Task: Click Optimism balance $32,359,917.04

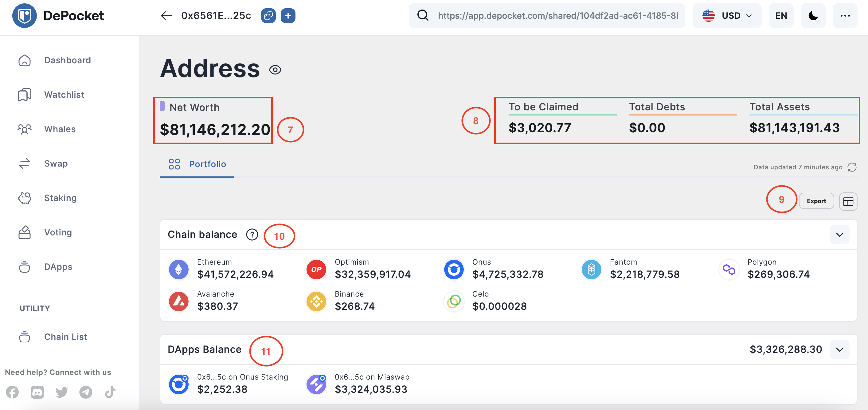Action: click(373, 274)
